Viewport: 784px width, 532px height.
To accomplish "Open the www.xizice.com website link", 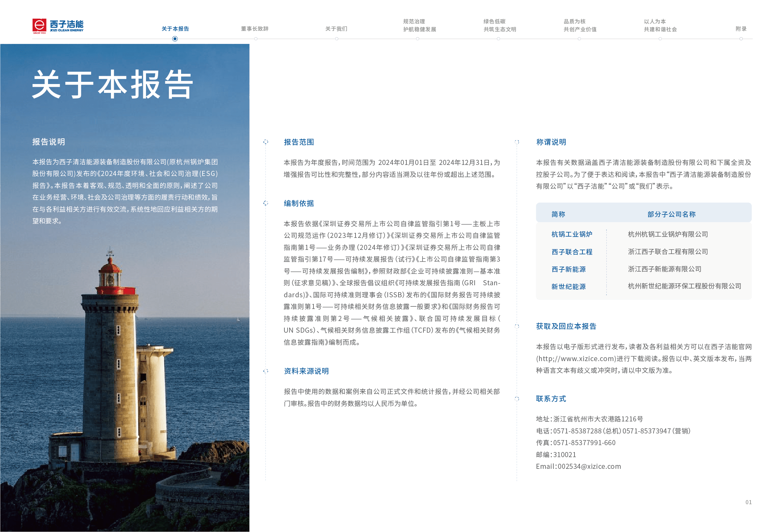I will coord(576,359).
